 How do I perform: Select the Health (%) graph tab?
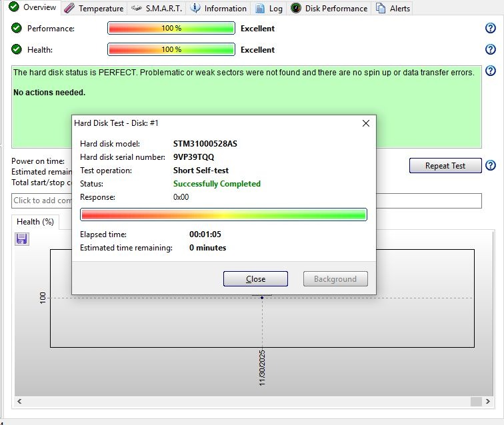(35, 221)
